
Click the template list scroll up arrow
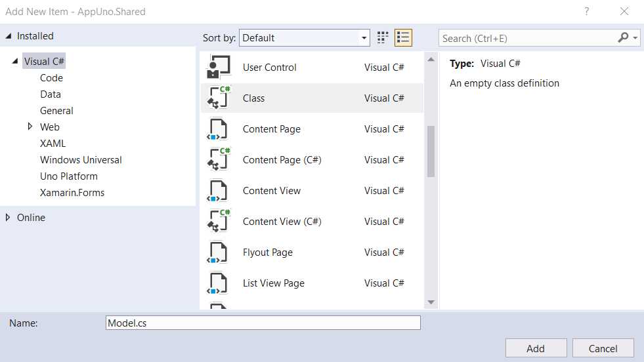click(431, 60)
